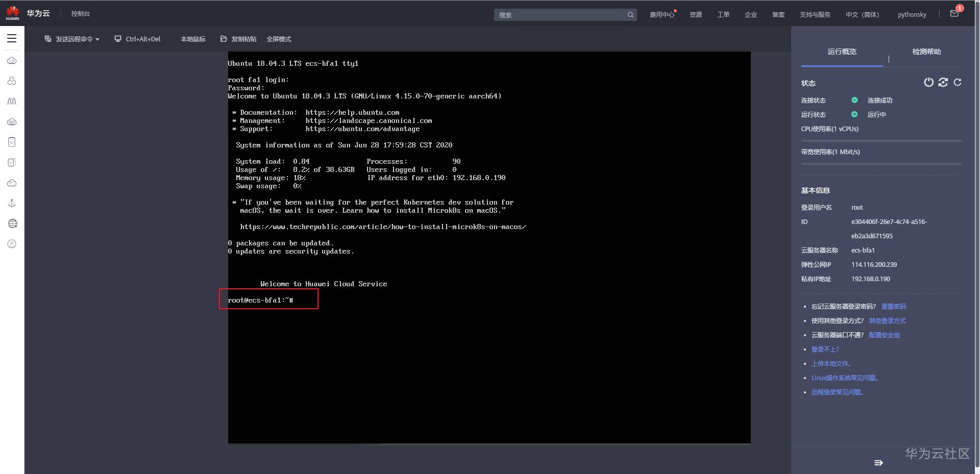Click the refresh status icon

pyautogui.click(x=958, y=82)
